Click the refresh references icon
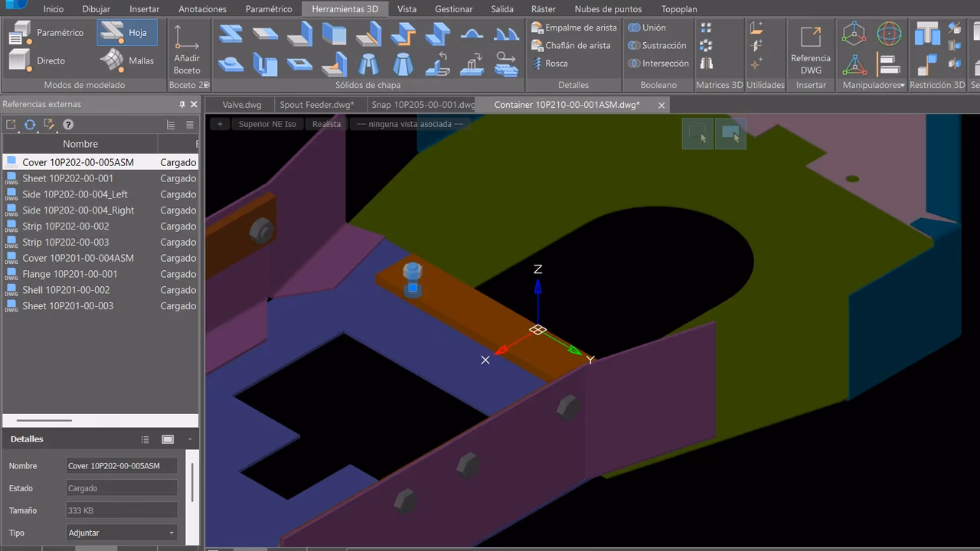This screenshot has width=980, height=551. pos(30,125)
